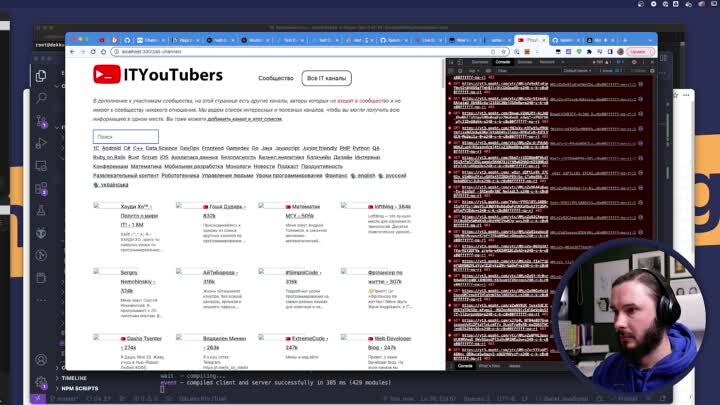Viewport: 720px width, 405px height.
Task: Open DevTools settings gear icon
Action: [x=634, y=62]
